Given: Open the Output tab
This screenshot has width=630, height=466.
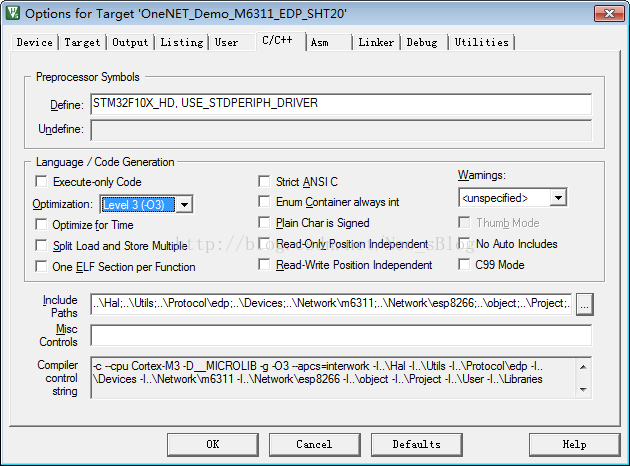Looking at the screenshot, I should [130, 42].
